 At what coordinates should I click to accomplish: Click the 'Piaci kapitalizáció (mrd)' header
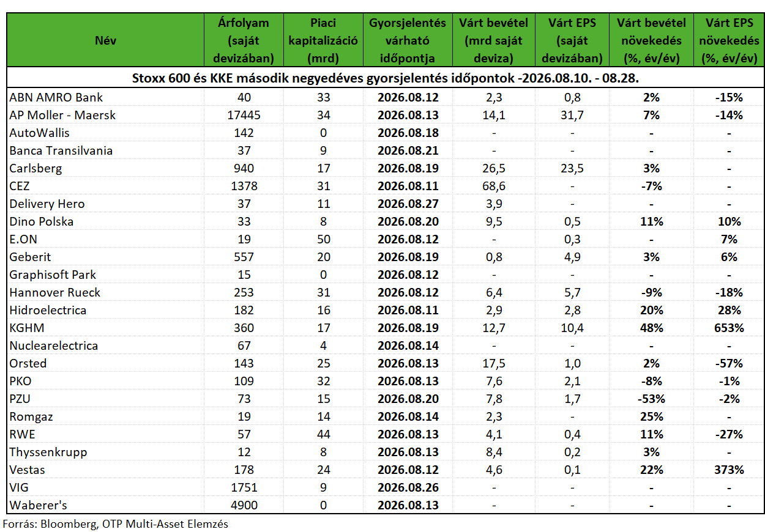pos(323,40)
